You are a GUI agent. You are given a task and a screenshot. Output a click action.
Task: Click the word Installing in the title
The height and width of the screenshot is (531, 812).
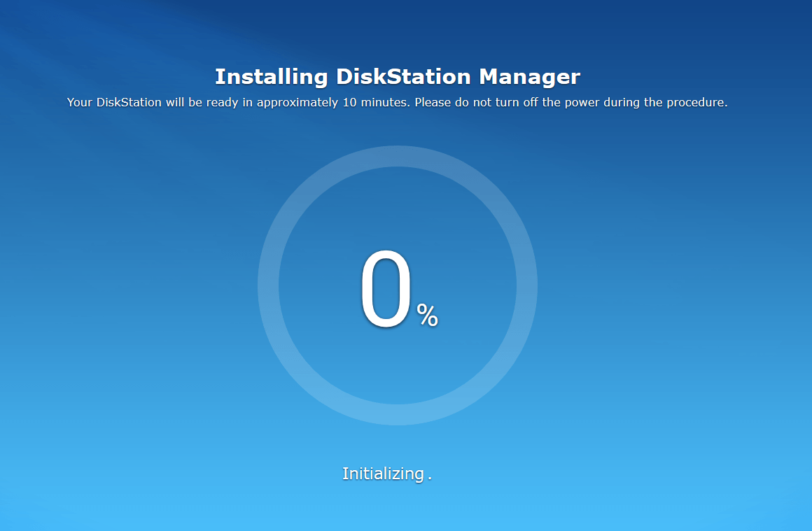[271, 76]
